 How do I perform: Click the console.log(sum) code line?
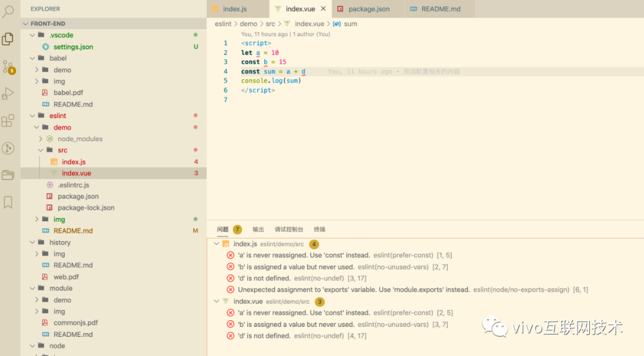pos(271,81)
